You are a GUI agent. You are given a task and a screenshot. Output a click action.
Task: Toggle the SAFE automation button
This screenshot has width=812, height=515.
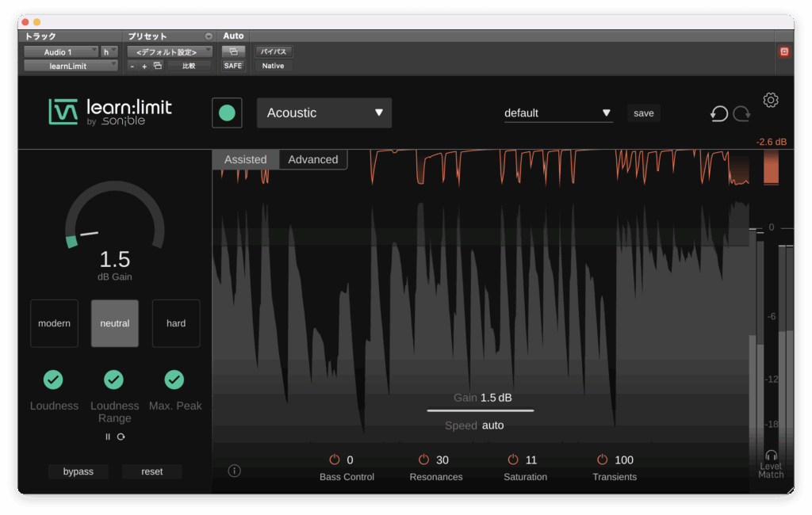pos(233,66)
